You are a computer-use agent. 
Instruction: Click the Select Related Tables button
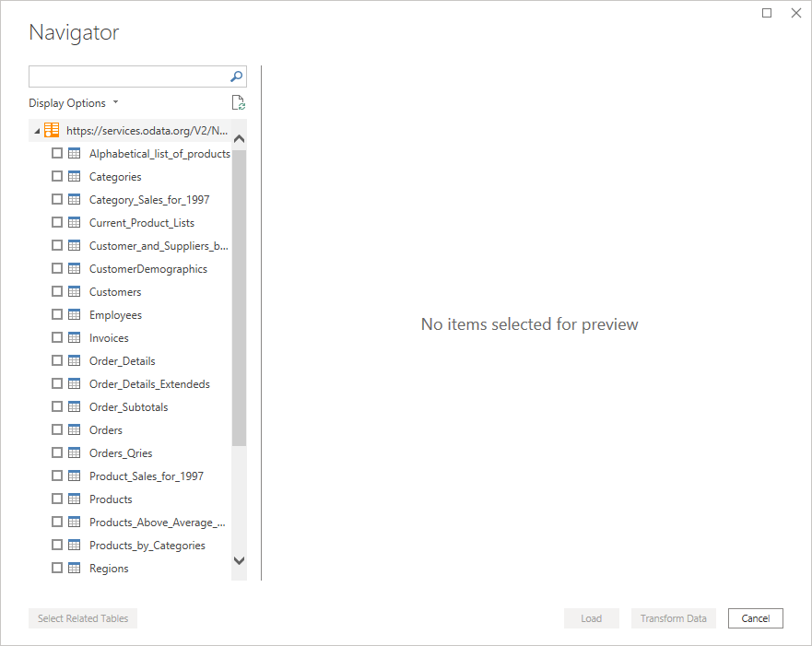point(83,618)
